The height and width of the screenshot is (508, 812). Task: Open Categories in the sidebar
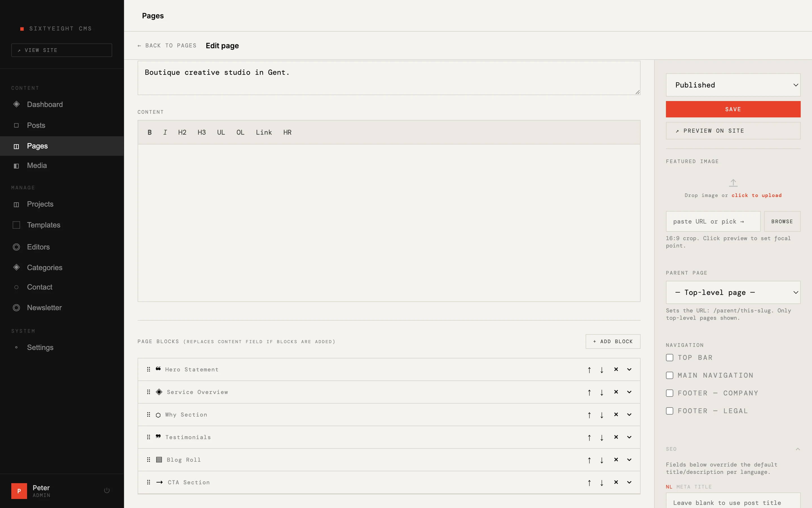[x=62, y=268]
